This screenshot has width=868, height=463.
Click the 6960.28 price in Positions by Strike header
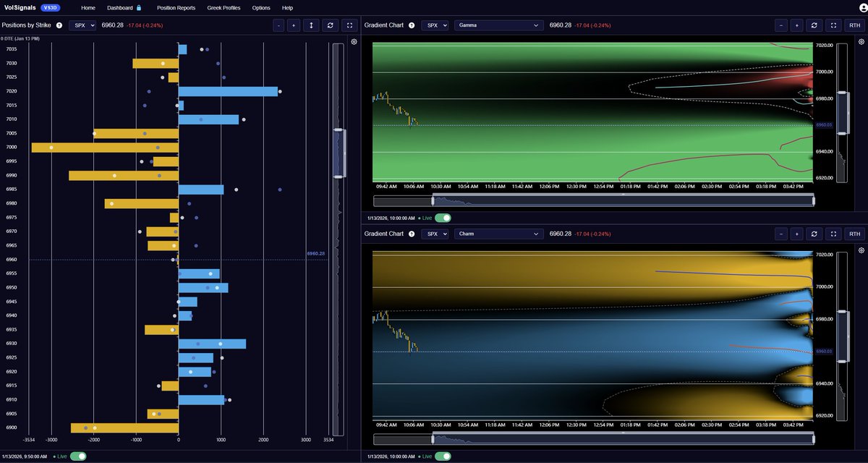pos(111,25)
